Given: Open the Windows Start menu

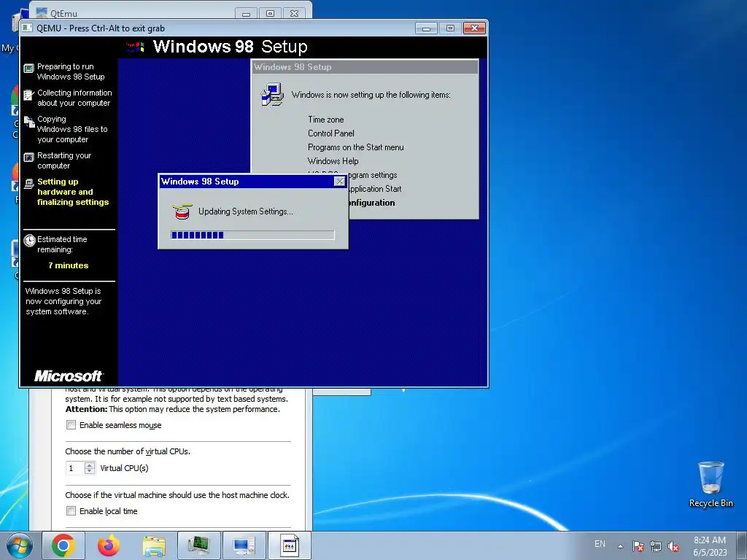Looking at the screenshot, I should [x=19, y=545].
